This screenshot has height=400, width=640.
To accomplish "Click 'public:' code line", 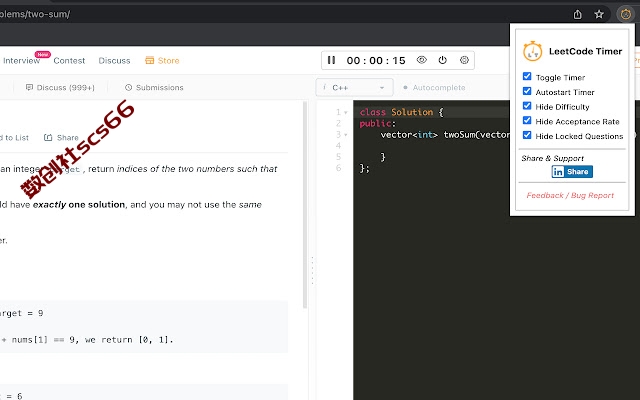I will [378, 123].
